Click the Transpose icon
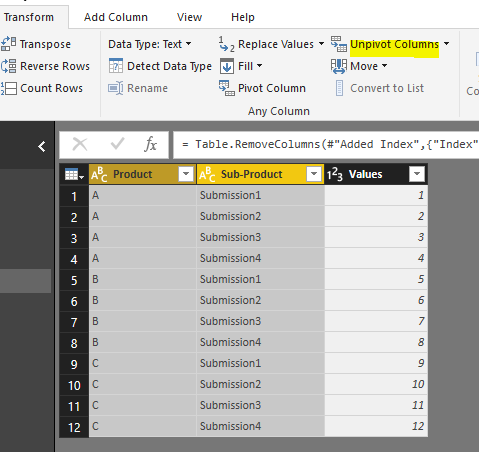This screenshot has height=452, width=479. pyautogui.click(x=8, y=44)
